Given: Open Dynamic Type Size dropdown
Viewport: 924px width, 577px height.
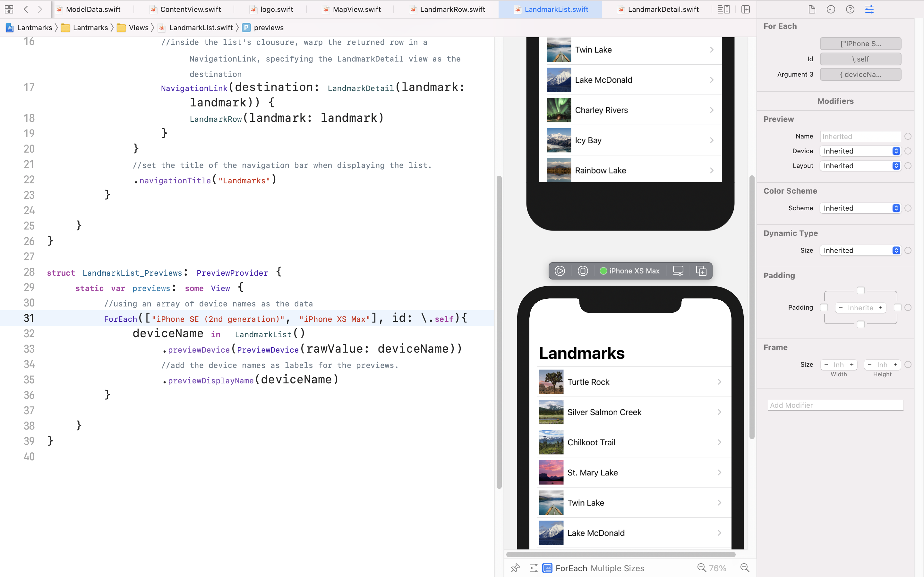Looking at the screenshot, I should point(860,250).
